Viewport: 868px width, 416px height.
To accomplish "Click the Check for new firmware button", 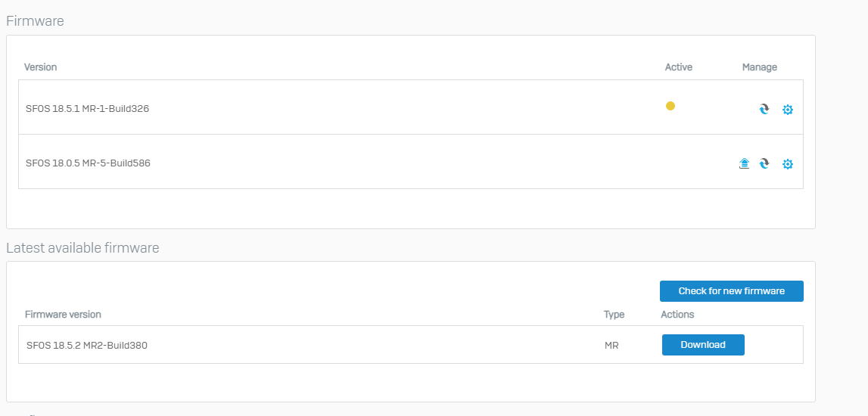I will tap(731, 291).
